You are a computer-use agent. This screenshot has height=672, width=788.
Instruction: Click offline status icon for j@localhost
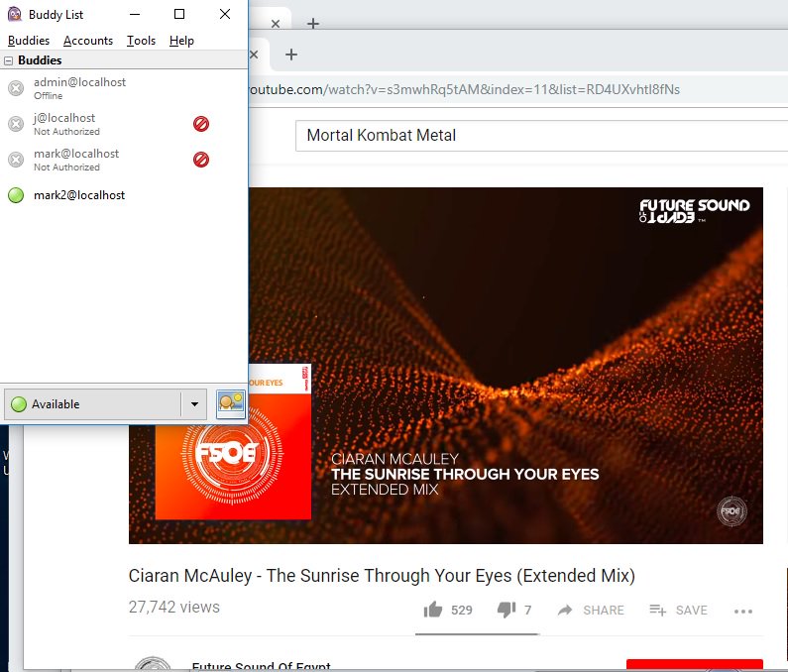pos(16,124)
